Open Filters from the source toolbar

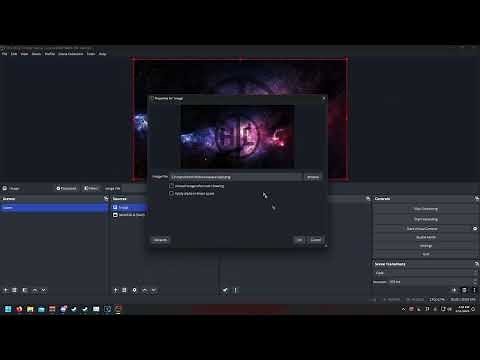[x=90, y=188]
